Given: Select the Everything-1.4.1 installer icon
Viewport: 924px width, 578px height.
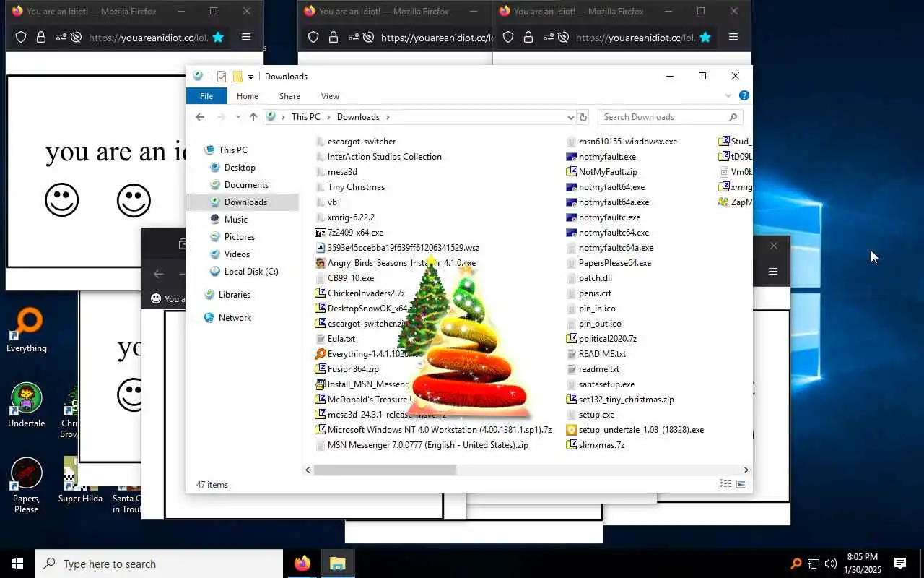Looking at the screenshot, I should (321, 354).
